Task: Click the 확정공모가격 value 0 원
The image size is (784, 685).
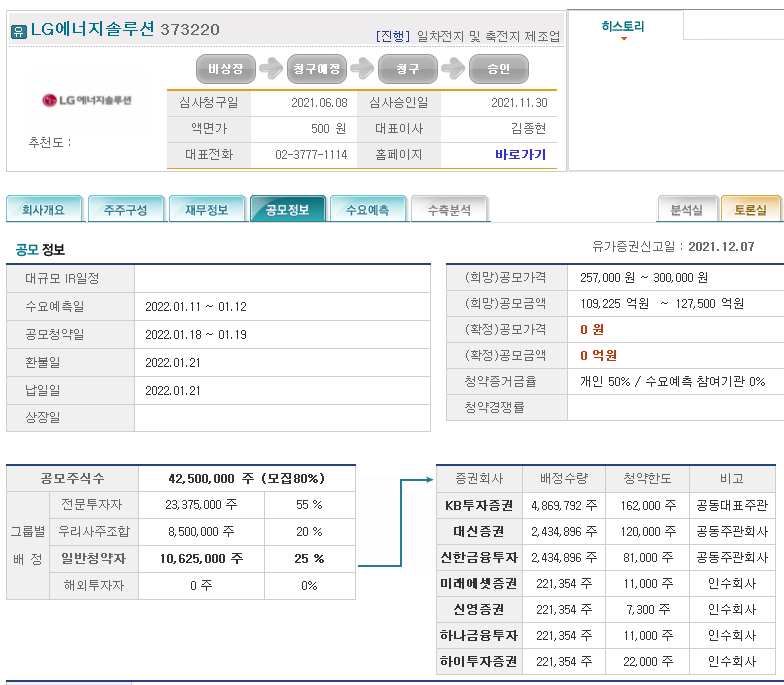Action: [592, 330]
